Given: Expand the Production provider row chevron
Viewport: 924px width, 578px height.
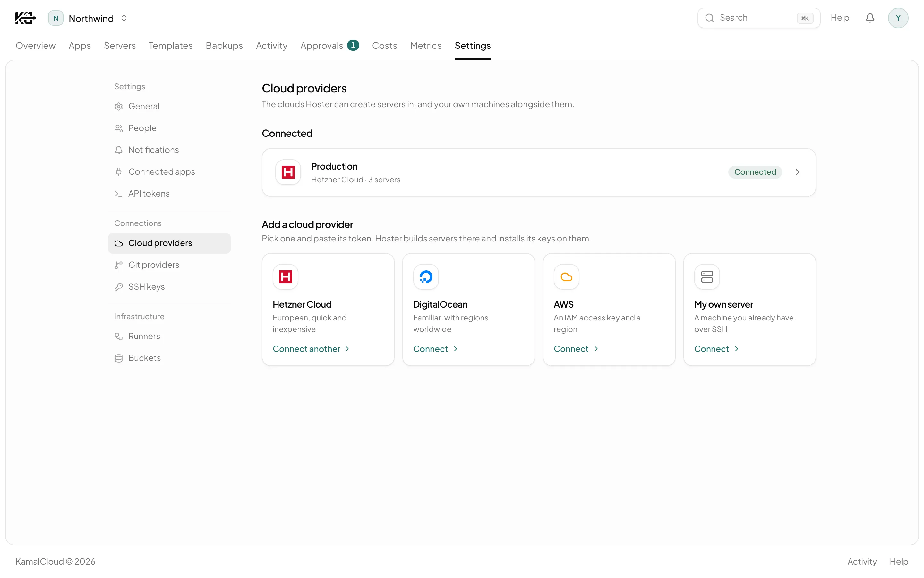Looking at the screenshot, I should (797, 172).
